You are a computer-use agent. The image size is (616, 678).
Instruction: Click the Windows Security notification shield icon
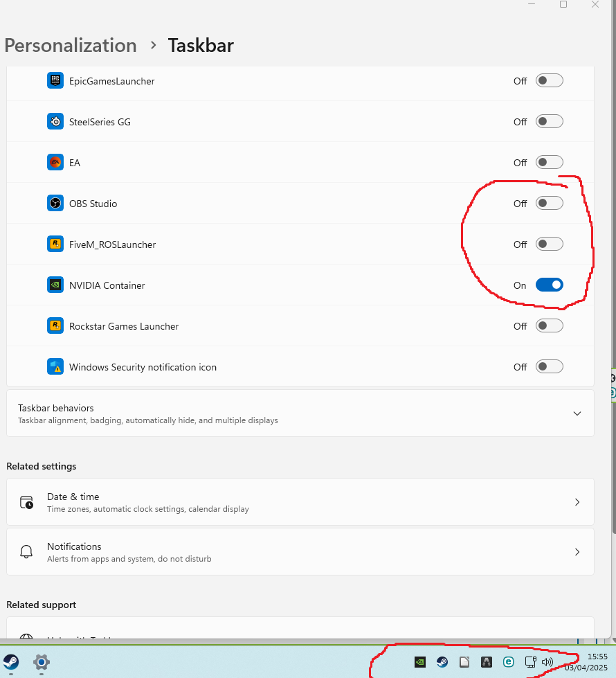(x=55, y=366)
